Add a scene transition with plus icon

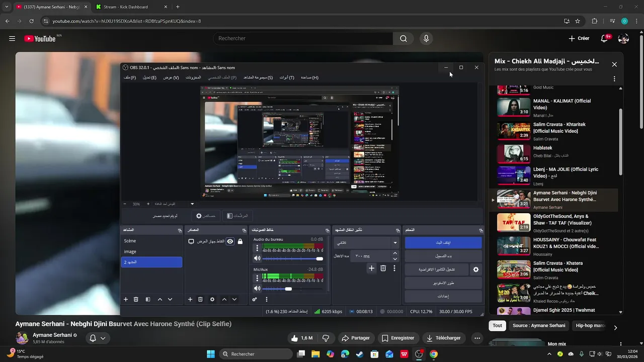click(371, 268)
